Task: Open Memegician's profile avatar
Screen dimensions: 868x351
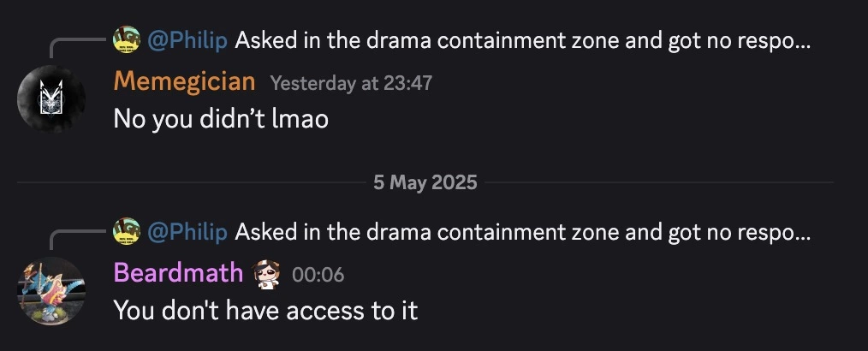Action: [51, 98]
